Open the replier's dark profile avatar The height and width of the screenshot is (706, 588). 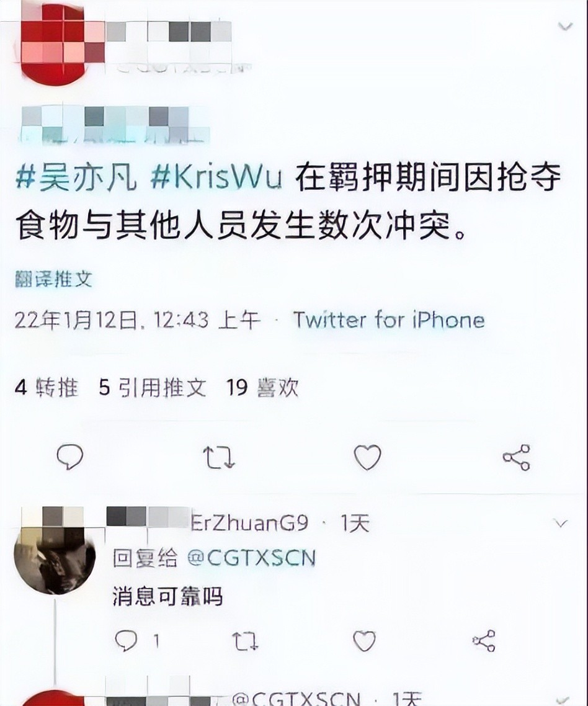click(x=55, y=555)
